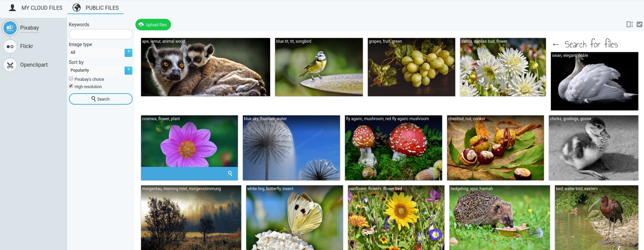Uncheck the High resolution checkbox
The image size is (644, 250).
coord(71,86)
